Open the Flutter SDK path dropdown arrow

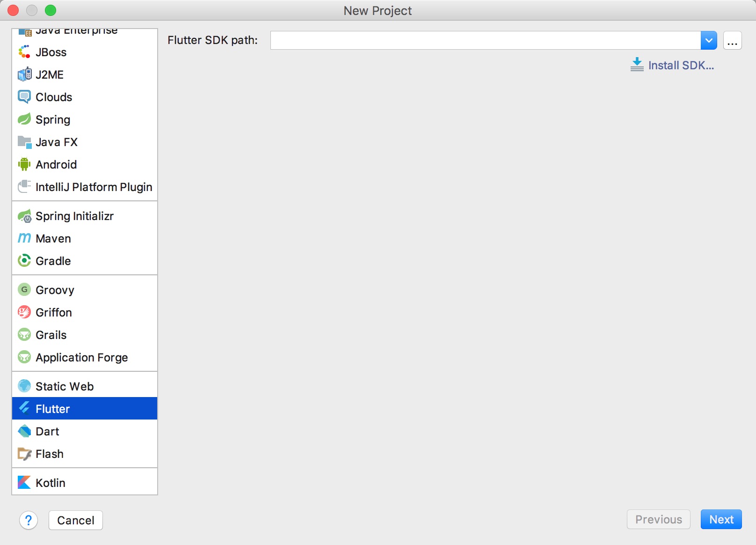click(x=709, y=40)
